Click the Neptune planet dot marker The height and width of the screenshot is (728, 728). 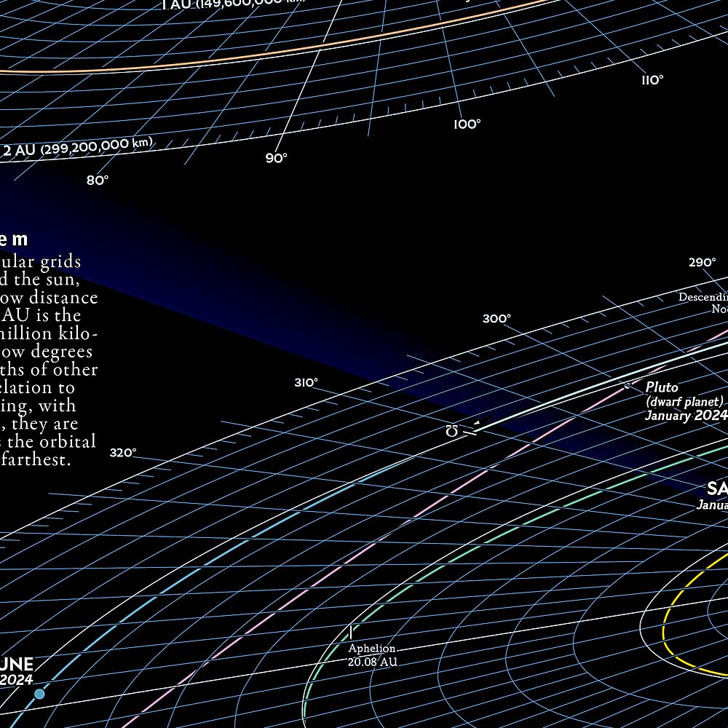click(39, 694)
